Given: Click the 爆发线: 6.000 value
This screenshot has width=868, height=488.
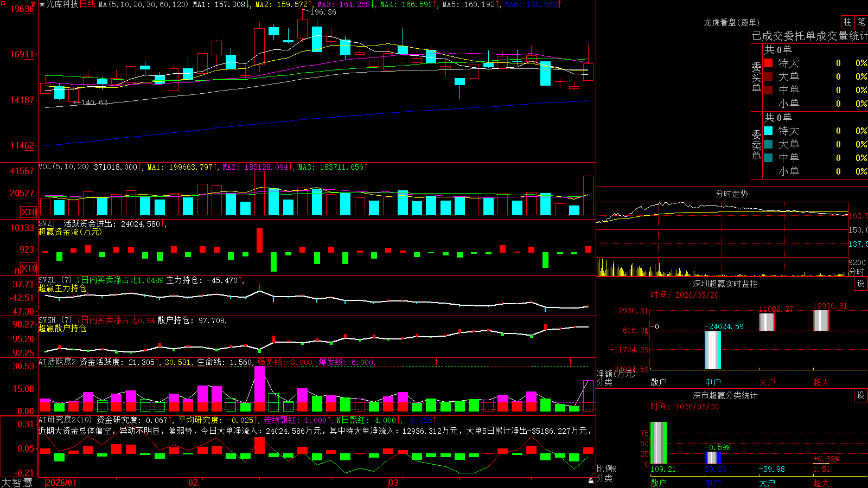Looking at the screenshot, I should (x=346, y=362).
